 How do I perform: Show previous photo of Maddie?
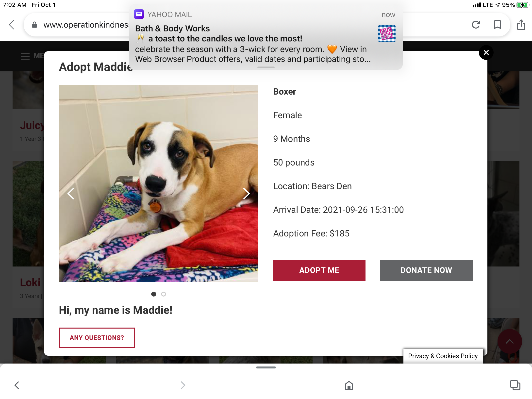tap(71, 194)
